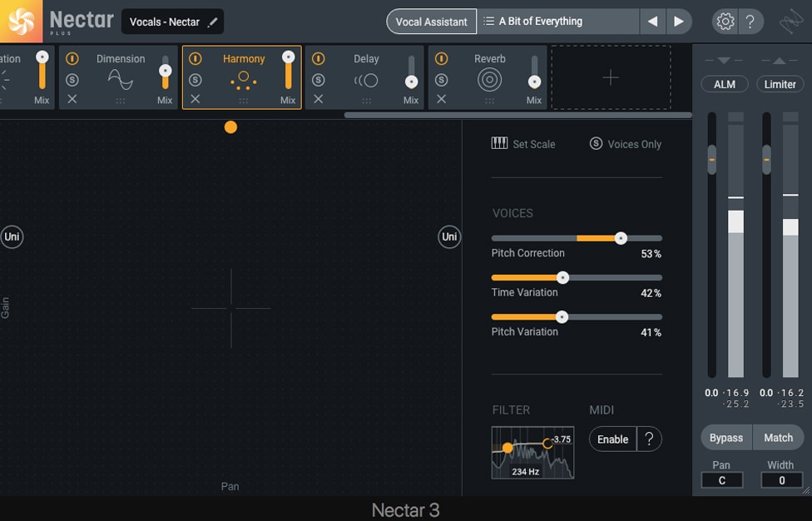
Task: Open MIDI help question mark
Action: 650,439
